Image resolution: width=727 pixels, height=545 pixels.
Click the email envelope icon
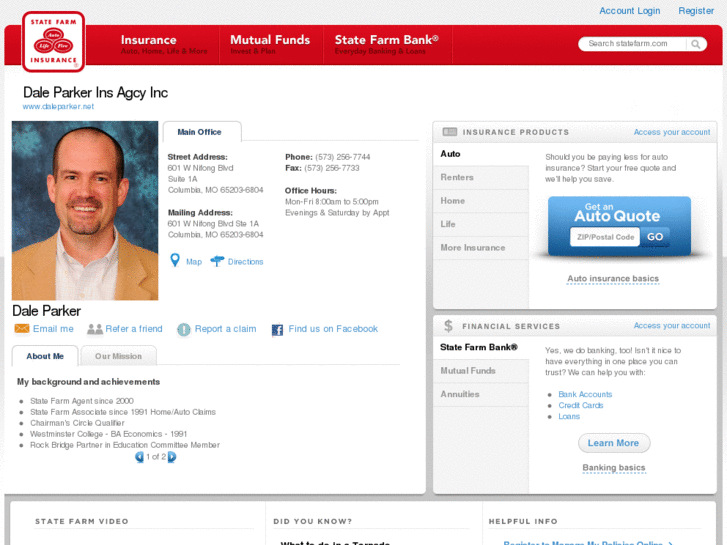pyautogui.click(x=22, y=328)
